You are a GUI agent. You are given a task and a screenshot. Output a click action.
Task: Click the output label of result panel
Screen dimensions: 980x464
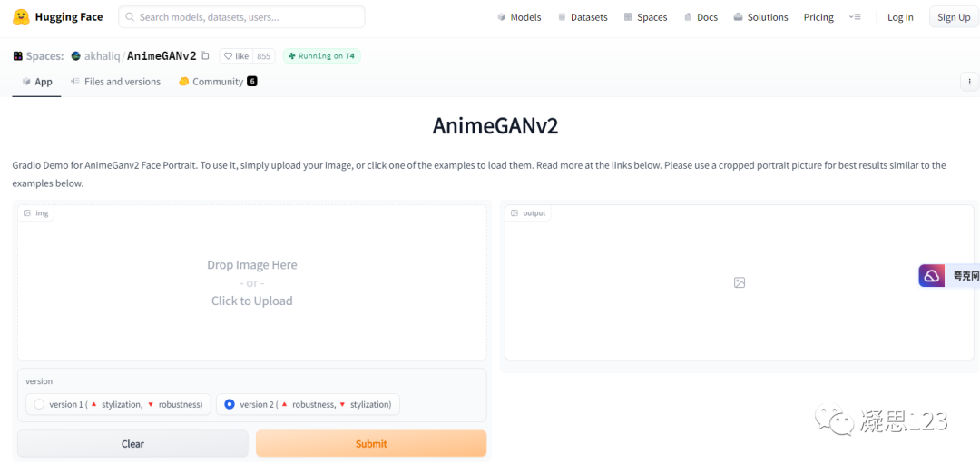pos(528,213)
